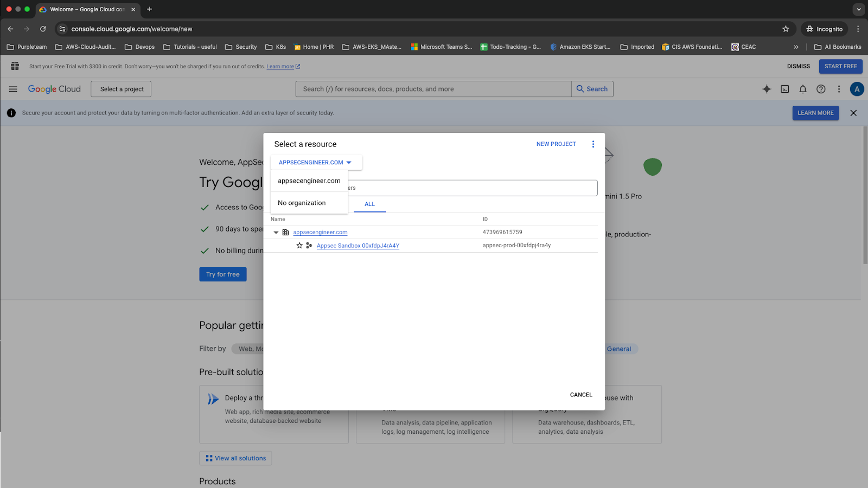Click LEARN MORE about multi-factor authentication
Image resolution: width=868 pixels, height=488 pixels.
[x=815, y=113]
